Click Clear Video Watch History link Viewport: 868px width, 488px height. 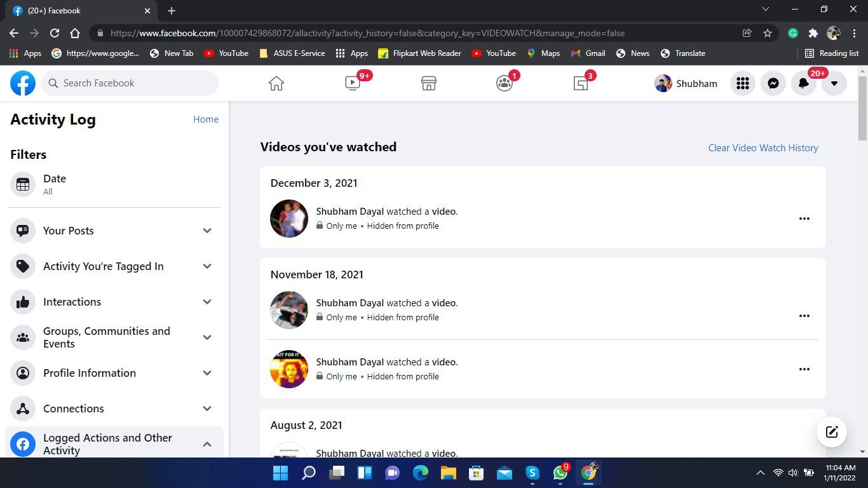763,148
